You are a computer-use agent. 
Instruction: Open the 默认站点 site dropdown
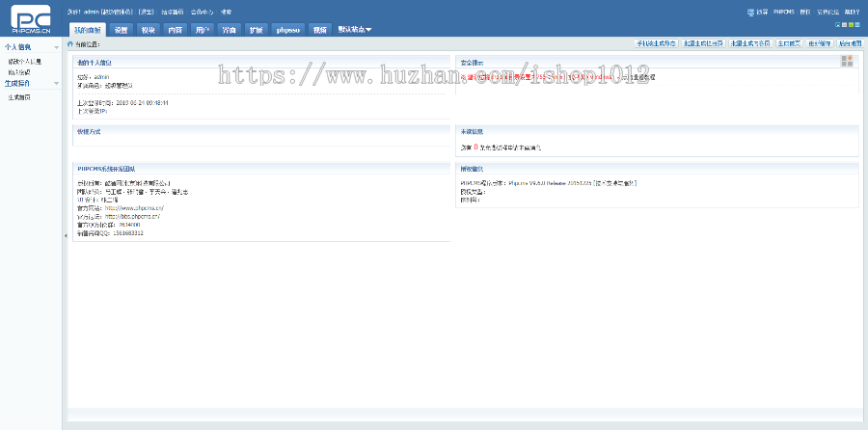(x=355, y=30)
